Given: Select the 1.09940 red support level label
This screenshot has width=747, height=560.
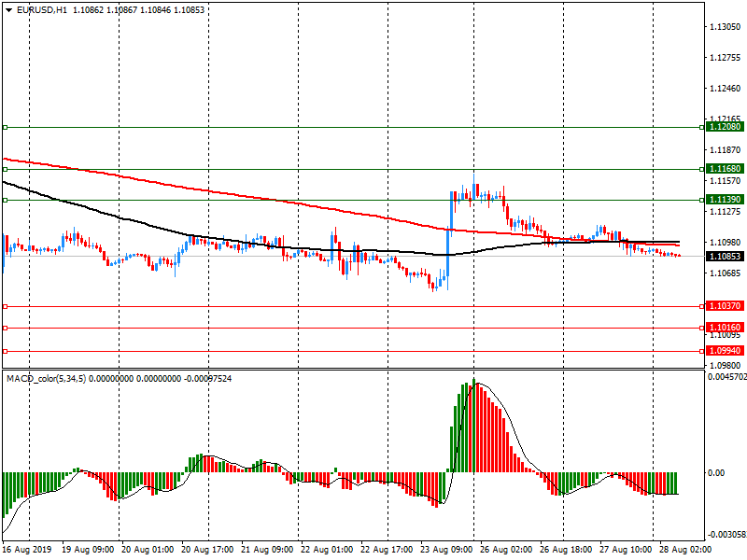Looking at the screenshot, I should click(725, 351).
